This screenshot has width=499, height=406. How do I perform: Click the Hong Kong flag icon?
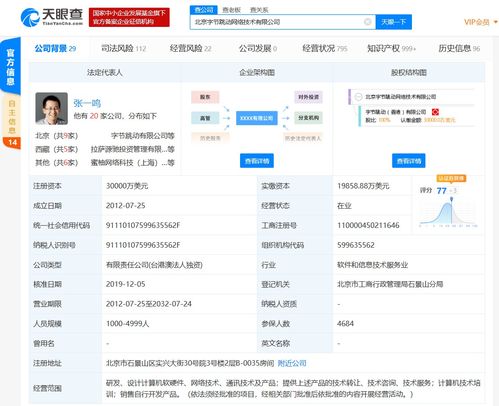(435, 112)
